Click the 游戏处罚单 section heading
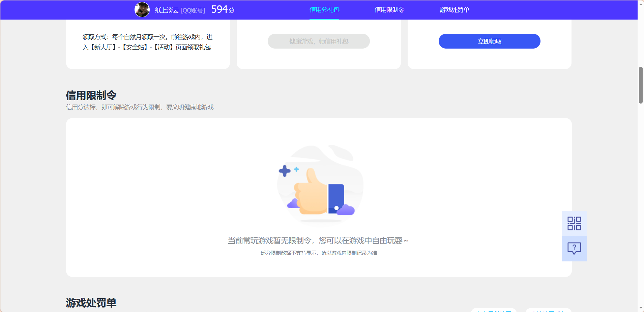This screenshot has width=644, height=312. pos(91,303)
